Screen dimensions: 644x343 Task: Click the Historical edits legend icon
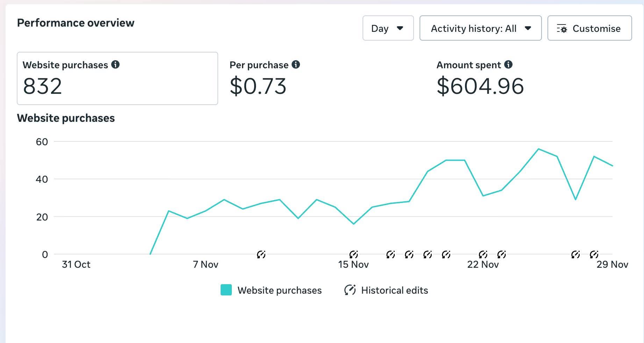(x=350, y=290)
